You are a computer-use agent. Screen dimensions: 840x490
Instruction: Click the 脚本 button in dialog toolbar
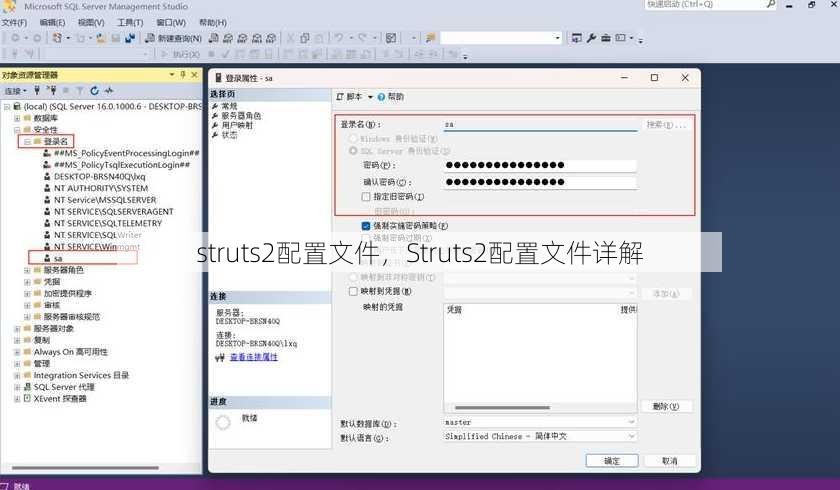(350, 97)
